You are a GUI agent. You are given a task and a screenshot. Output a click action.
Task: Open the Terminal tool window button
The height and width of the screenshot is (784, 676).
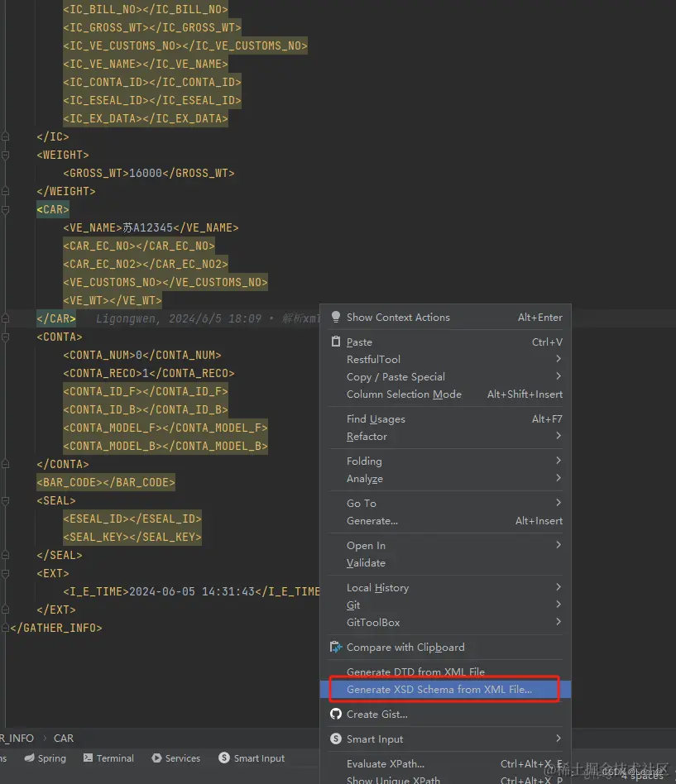(x=108, y=758)
